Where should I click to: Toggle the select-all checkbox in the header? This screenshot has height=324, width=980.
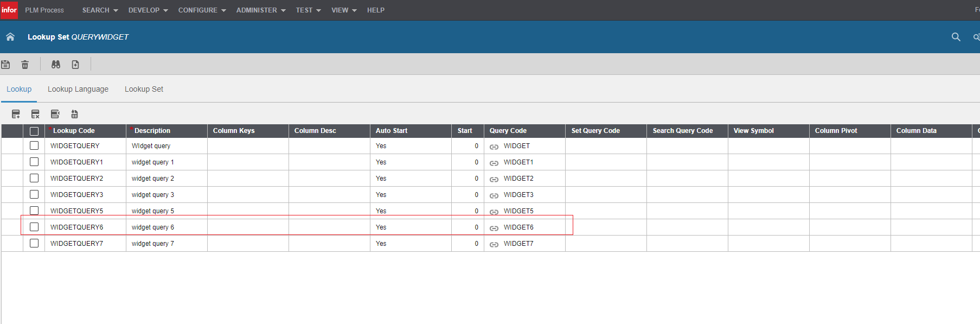point(34,131)
